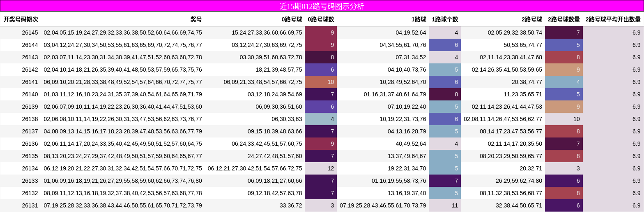Click the 2路号球 column header
The image size is (644, 212).
tap(532, 19)
